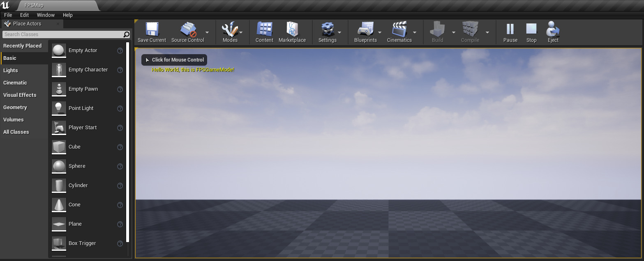Viewport: 644px width, 261px height.
Task: Select the Box Trigger actor icon
Action: 59,243
